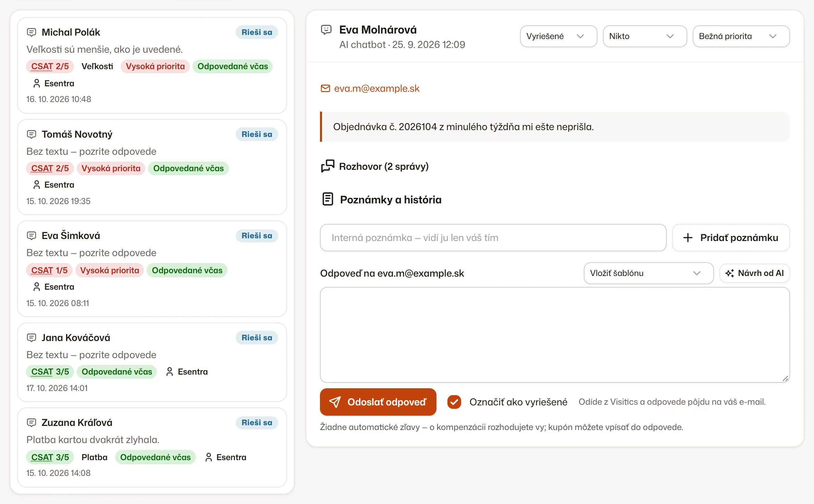Click the envelope icon before eva.m@example.sk
Viewport: 814px width, 504px height.
[x=325, y=88]
